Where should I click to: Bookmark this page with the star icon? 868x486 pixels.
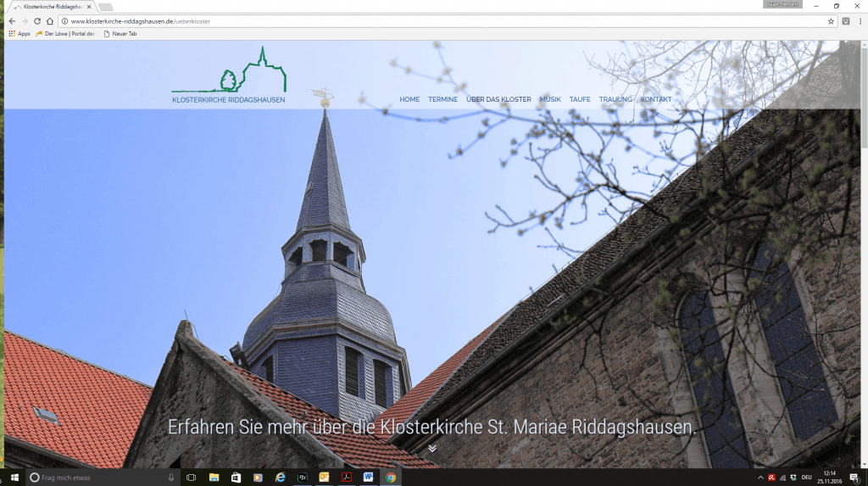[x=831, y=21]
